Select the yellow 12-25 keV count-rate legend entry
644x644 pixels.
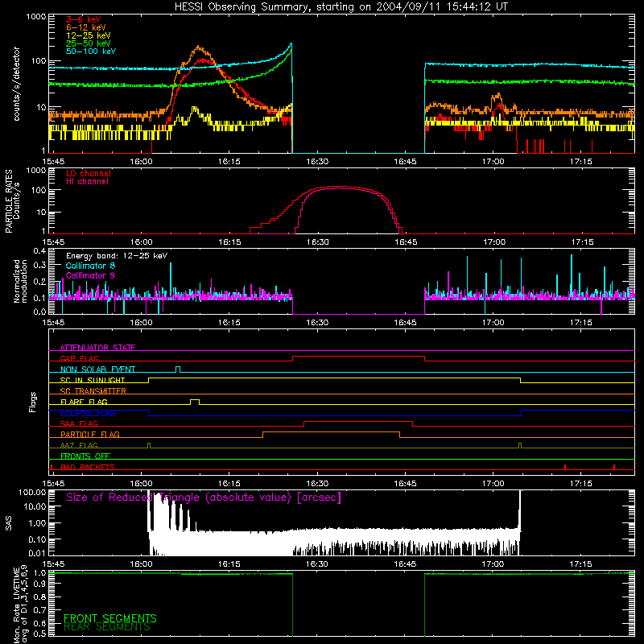click(x=88, y=35)
